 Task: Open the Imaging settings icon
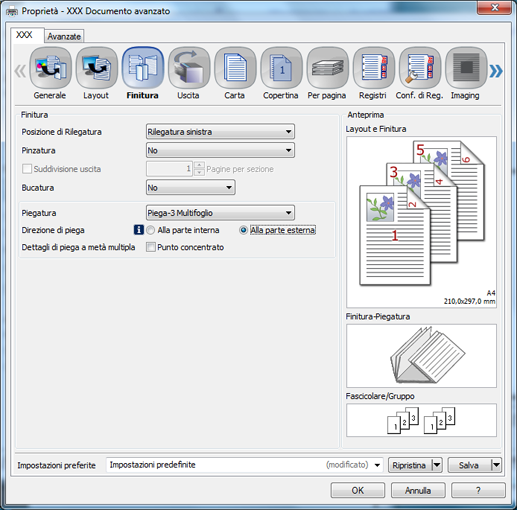click(x=466, y=68)
